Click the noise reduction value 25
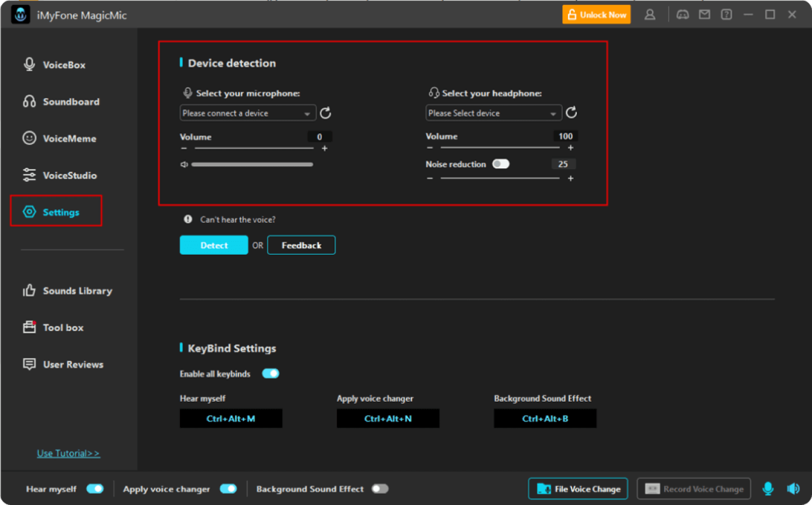The image size is (812, 505). 563,164
